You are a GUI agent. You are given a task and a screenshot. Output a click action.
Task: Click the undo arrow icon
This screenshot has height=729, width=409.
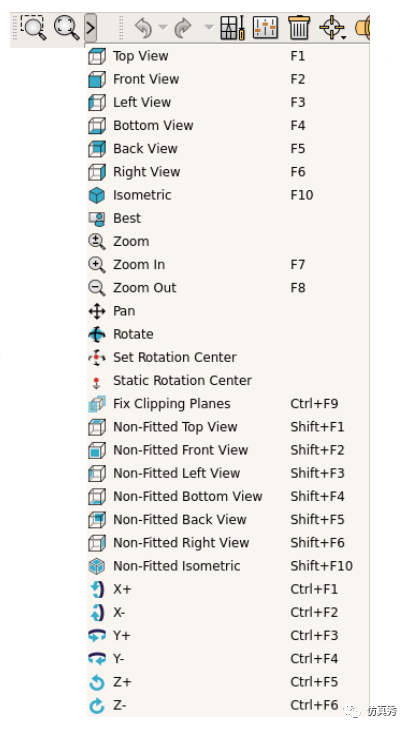(144, 28)
